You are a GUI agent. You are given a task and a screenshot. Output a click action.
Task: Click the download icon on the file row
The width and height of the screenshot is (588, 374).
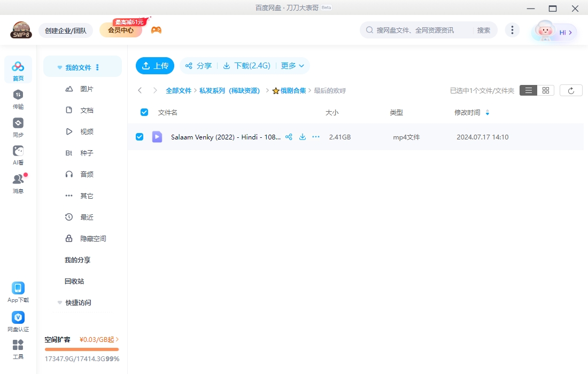[x=303, y=137]
